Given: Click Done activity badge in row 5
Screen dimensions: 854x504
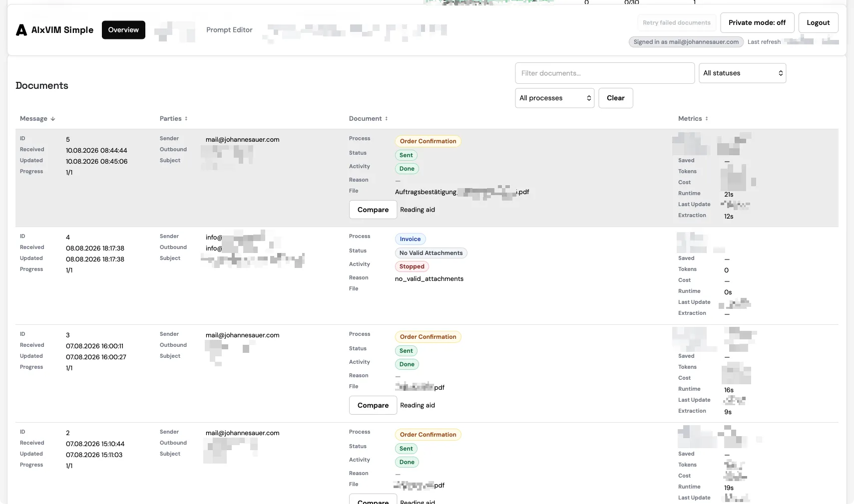Looking at the screenshot, I should tap(407, 169).
